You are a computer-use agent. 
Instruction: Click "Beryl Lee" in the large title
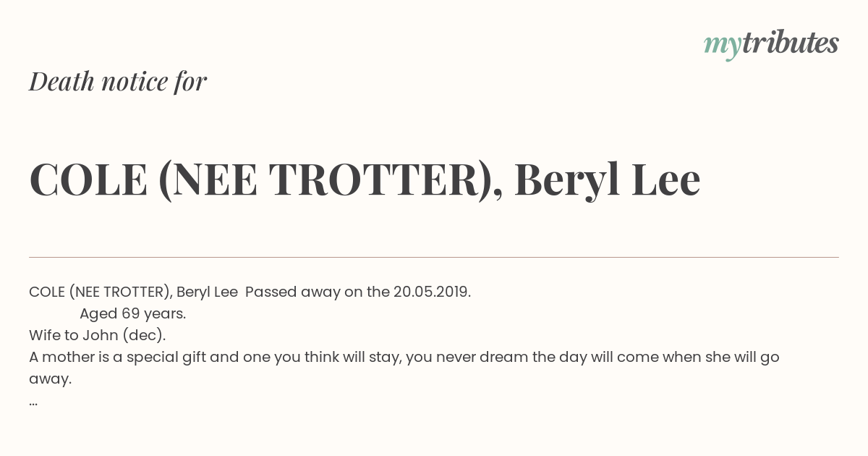tap(608, 180)
